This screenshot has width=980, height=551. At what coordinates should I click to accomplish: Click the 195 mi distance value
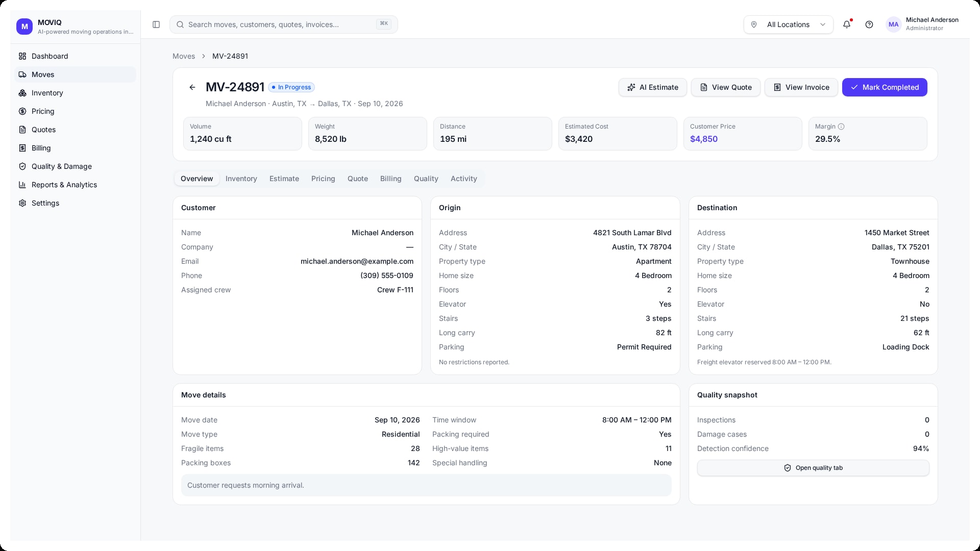coord(453,139)
